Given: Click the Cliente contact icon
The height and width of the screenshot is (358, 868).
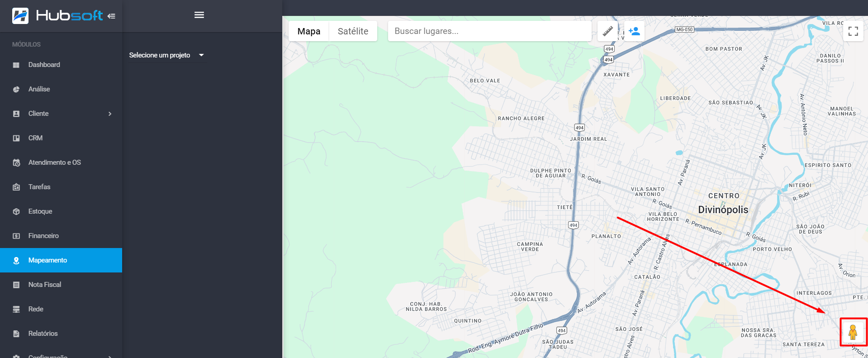Looking at the screenshot, I should click(16, 114).
